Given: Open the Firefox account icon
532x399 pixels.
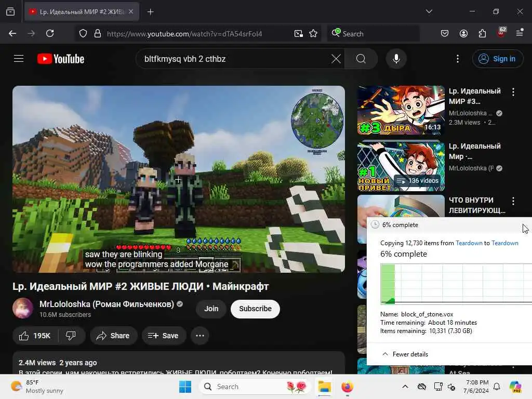Looking at the screenshot, I should [x=463, y=33].
